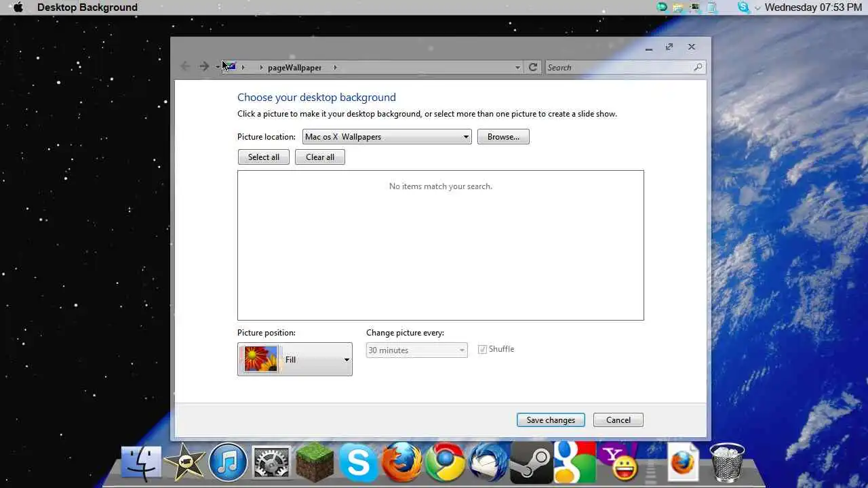This screenshot has height=488, width=868.
Task: Click Save changes button
Action: [x=551, y=420]
